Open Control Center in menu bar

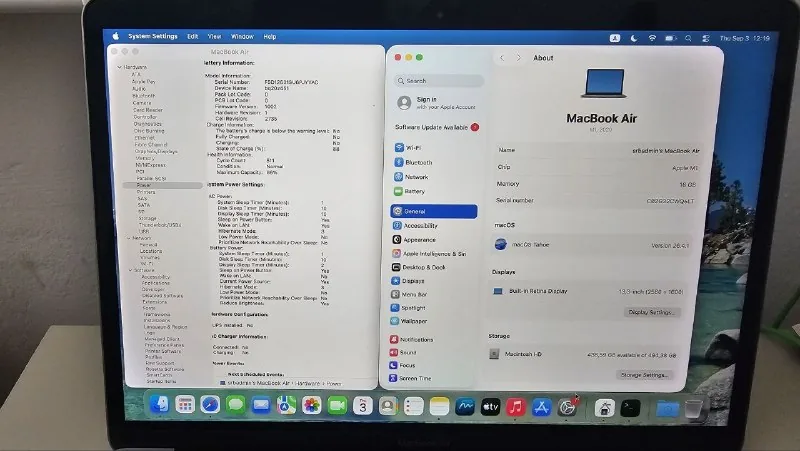coord(706,38)
